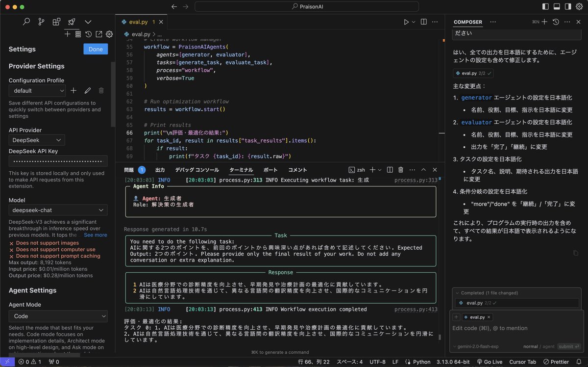Start a new composer with the plus icon

pos(545,22)
